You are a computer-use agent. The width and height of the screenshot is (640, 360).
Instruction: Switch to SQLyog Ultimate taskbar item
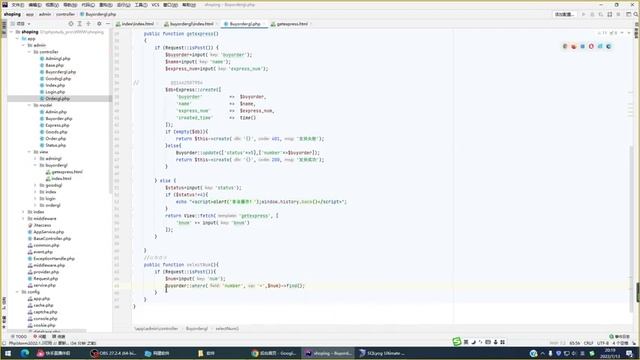382,353
